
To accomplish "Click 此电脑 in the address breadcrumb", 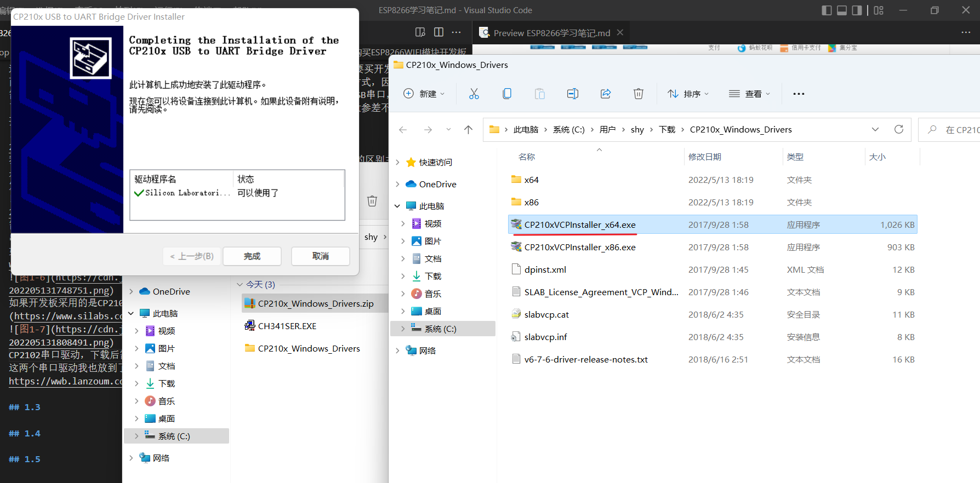I will click(x=526, y=130).
